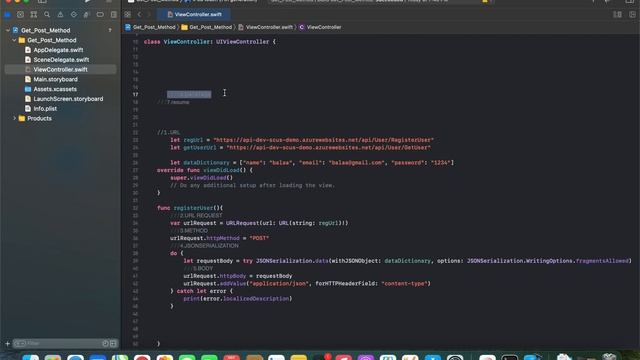640x360 pixels.
Task: Open the related items grid menu
Action: point(128,15)
